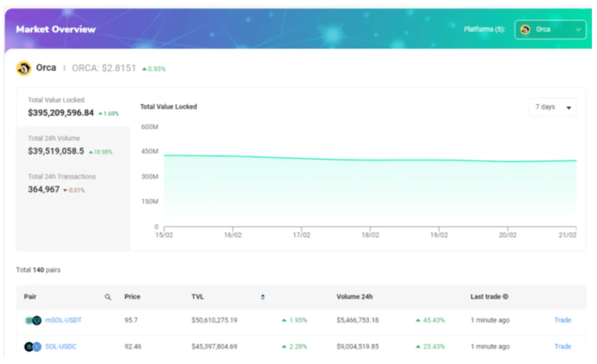597x364 pixels.
Task: Click the 45.43% volume change value
Action: (433, 320)
